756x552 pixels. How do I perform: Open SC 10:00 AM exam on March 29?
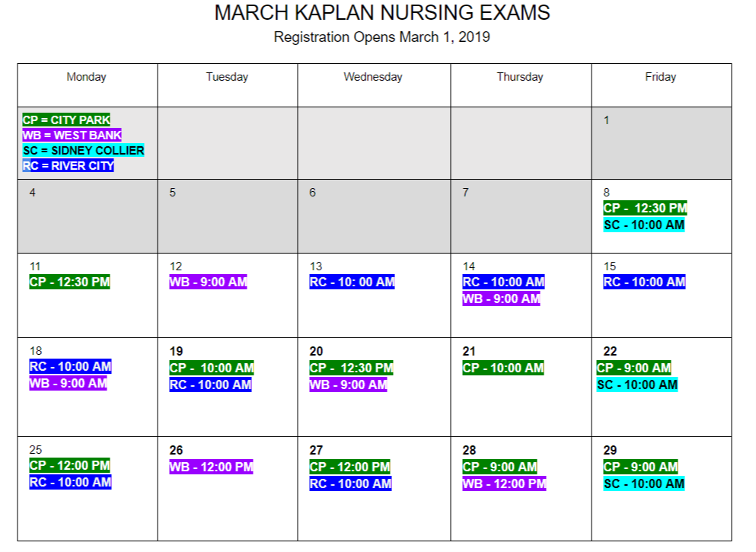[x=643, y=484]
